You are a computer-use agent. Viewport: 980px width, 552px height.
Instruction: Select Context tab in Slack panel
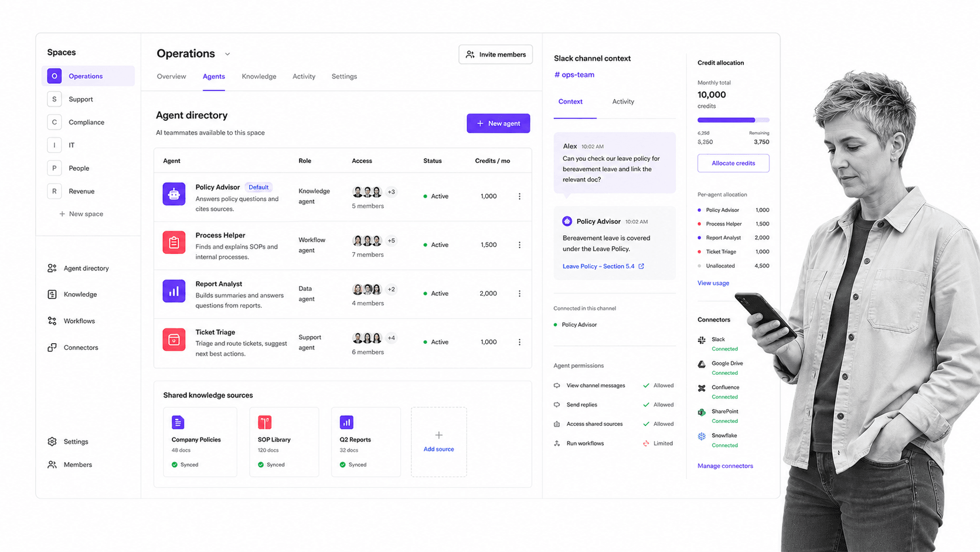[570, 101]
